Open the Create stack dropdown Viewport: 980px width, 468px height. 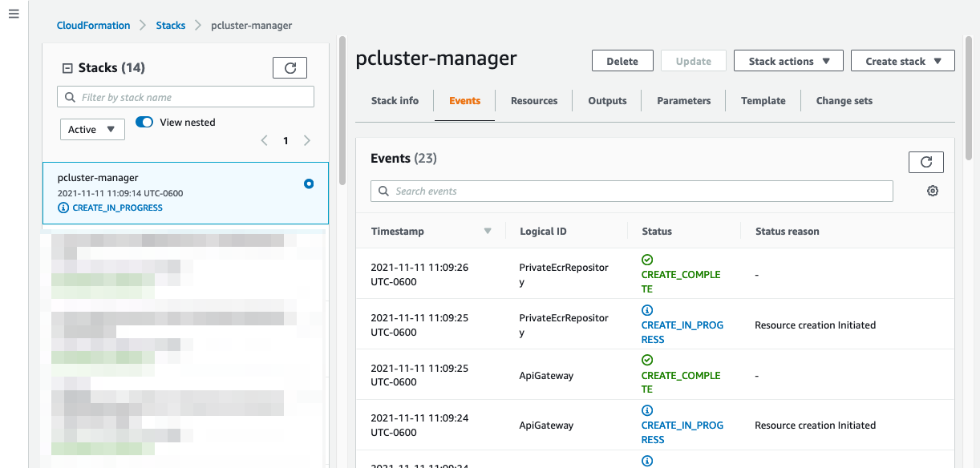(x=902, y=60)
